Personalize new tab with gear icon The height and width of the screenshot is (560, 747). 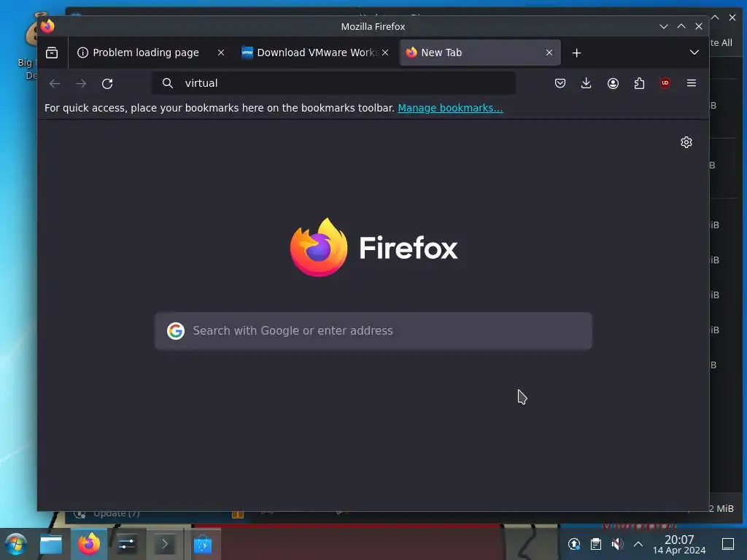[x=686, y=142]
